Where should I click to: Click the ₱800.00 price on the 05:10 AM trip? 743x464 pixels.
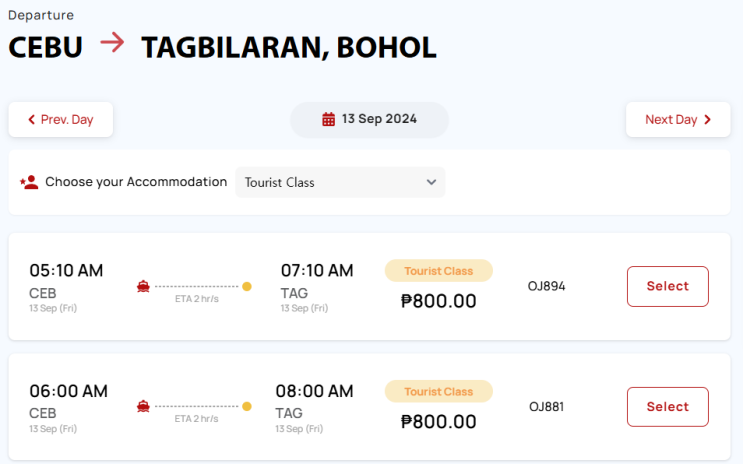click(438, 301)
